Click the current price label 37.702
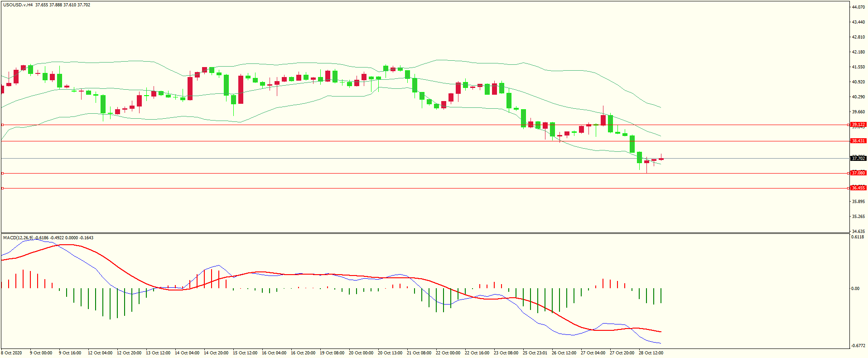This screenshot has width=868, height=358. tap(858, 158)
